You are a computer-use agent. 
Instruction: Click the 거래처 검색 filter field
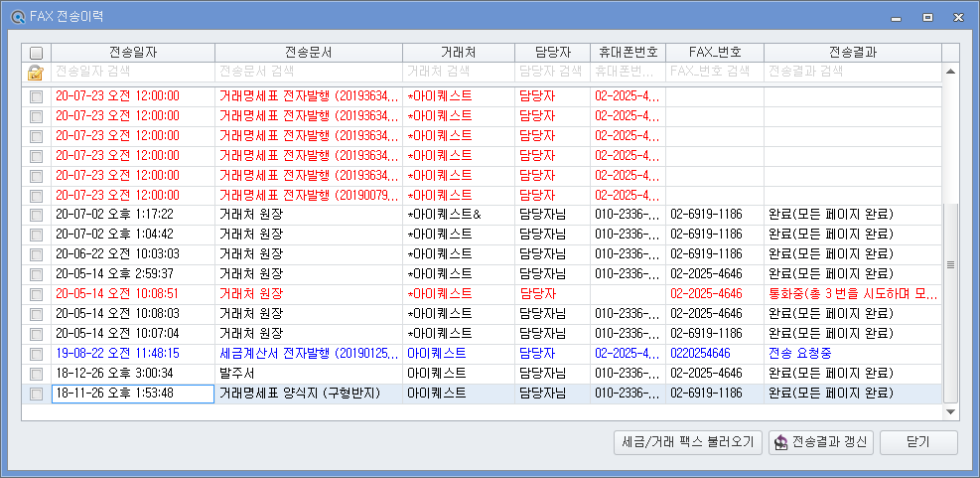[x=459, y=72]
